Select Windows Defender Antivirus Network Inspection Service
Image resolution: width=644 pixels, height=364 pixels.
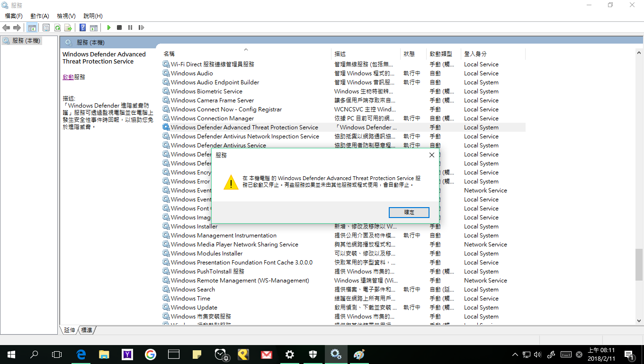(343, 136)
